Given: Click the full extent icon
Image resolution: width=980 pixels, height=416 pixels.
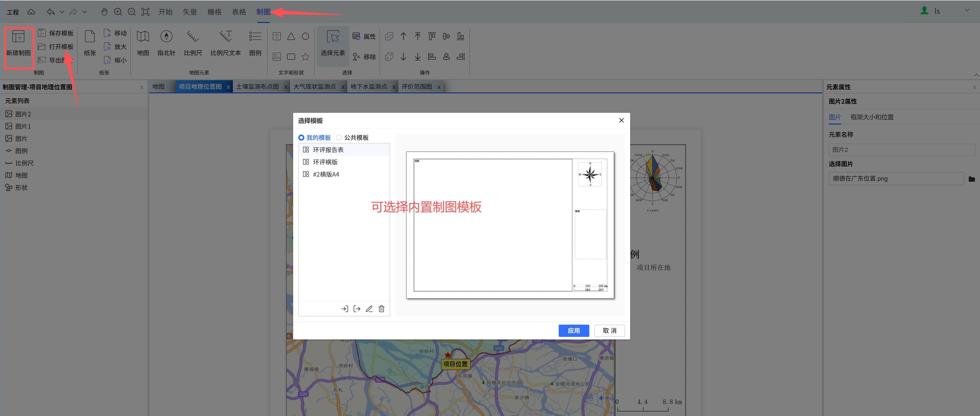Looking at the screenshot, I should [x=145, y=12].
